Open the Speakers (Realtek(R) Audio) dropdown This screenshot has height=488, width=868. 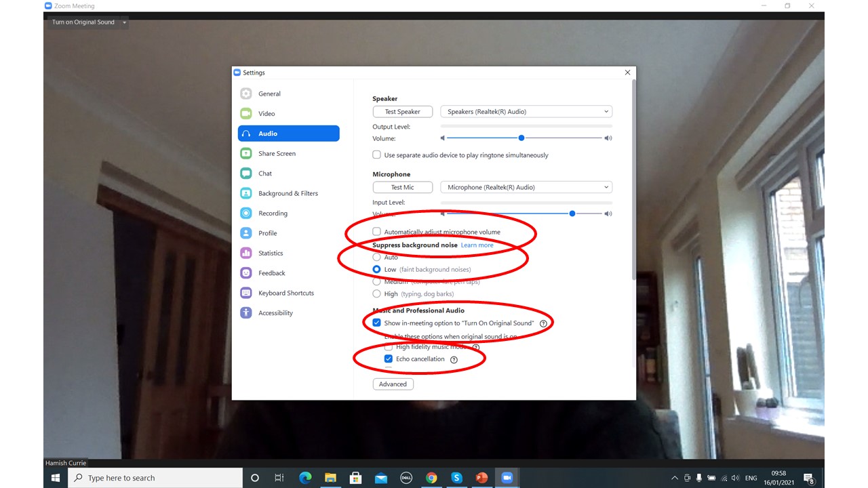(x=526, y=112)
